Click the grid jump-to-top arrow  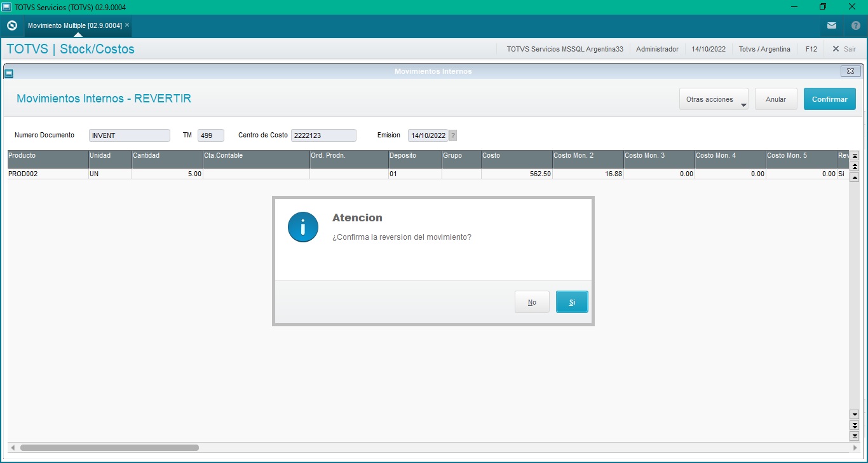tap(855, 156)
